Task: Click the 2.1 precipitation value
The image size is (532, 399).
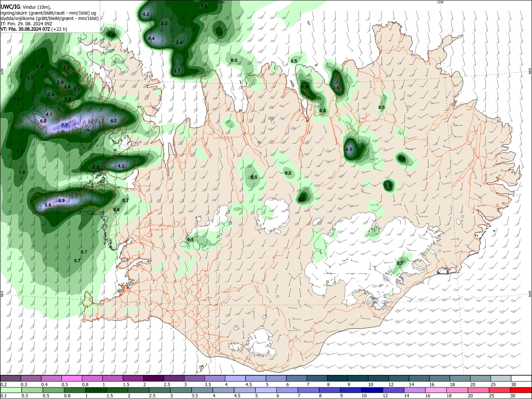Action: click(77, 89)
